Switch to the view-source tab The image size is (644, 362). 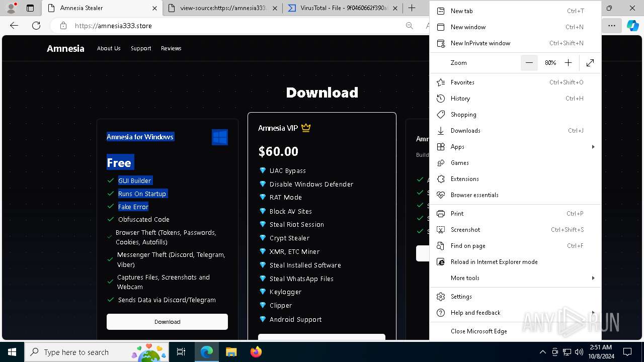click(223, 8)
